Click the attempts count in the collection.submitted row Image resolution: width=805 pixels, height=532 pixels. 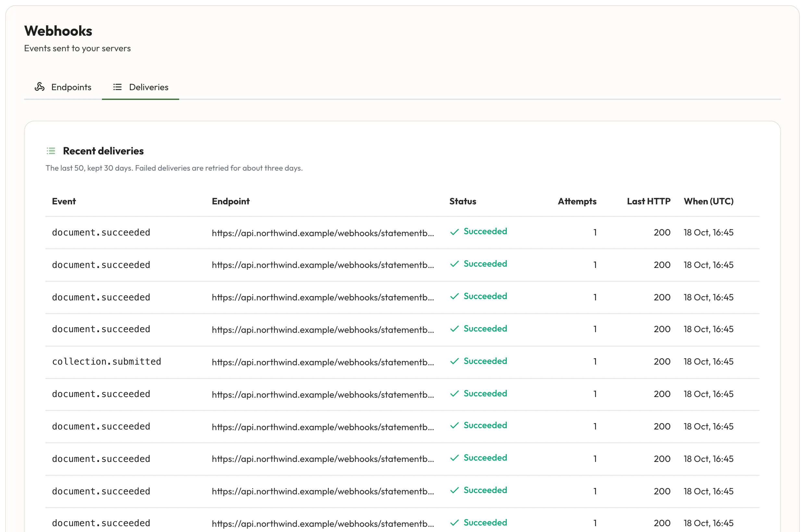coord(595,362)
